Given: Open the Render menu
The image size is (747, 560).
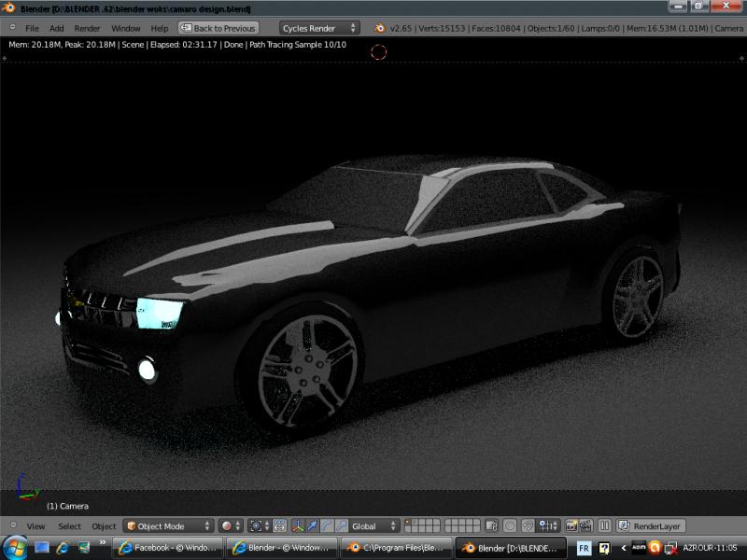Looking at the screenshot, I should coord(87,28).
